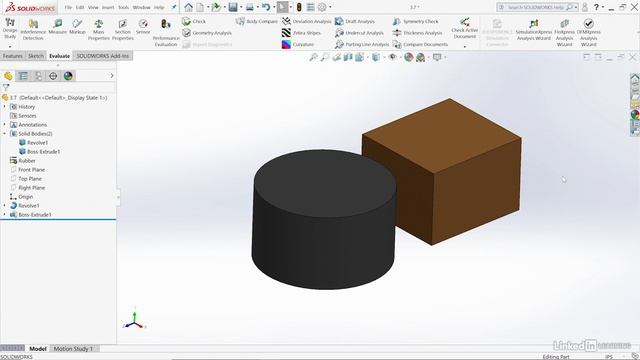Collapse the Solid Bodies(2) node

4,133
